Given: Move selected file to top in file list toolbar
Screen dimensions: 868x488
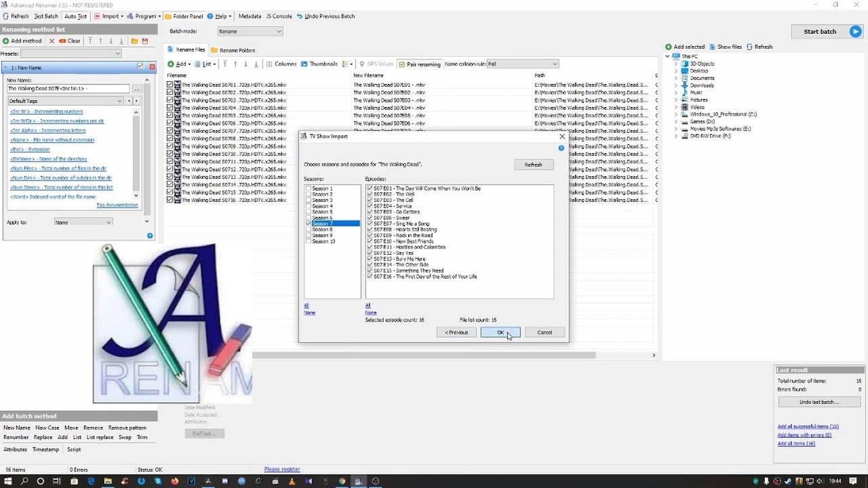Looking at the screenshot, I should coord(226,64).
